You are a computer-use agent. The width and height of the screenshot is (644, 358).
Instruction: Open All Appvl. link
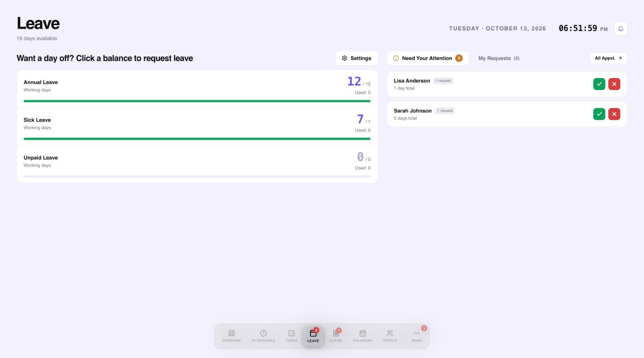[x=608, y=58]
